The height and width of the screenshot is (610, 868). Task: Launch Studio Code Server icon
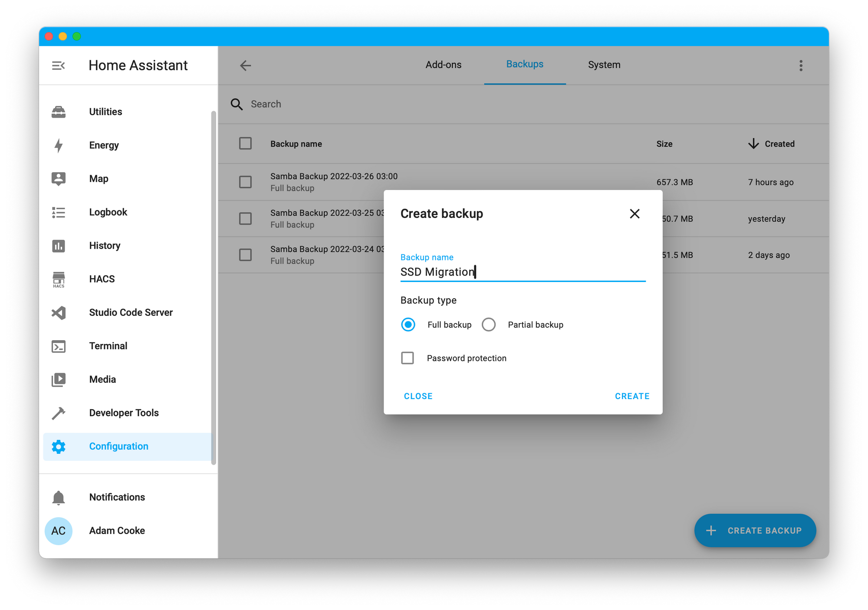[58, 313]
